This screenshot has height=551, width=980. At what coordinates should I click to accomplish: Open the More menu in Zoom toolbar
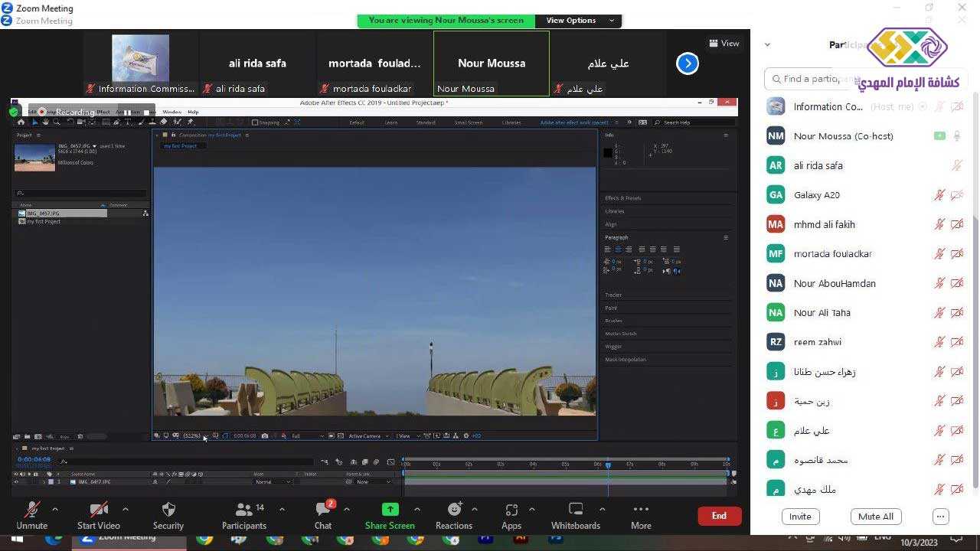click(x=641, y=510)
